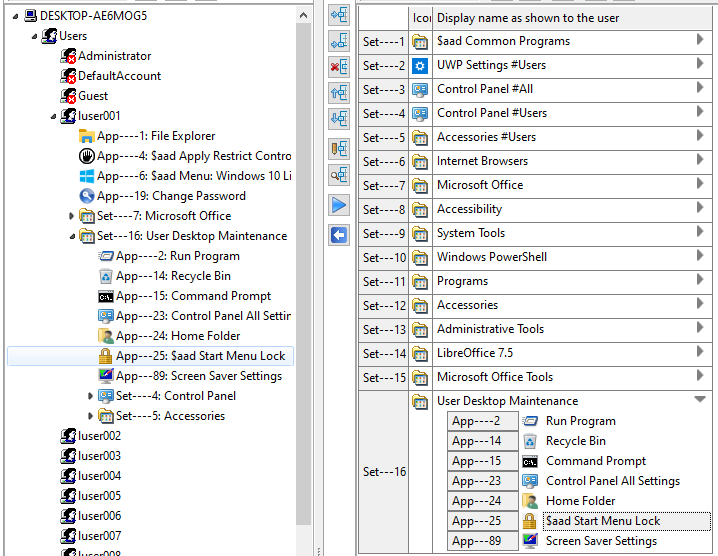
Task: Select luser003 in the users tree
Action: [99, 456]
